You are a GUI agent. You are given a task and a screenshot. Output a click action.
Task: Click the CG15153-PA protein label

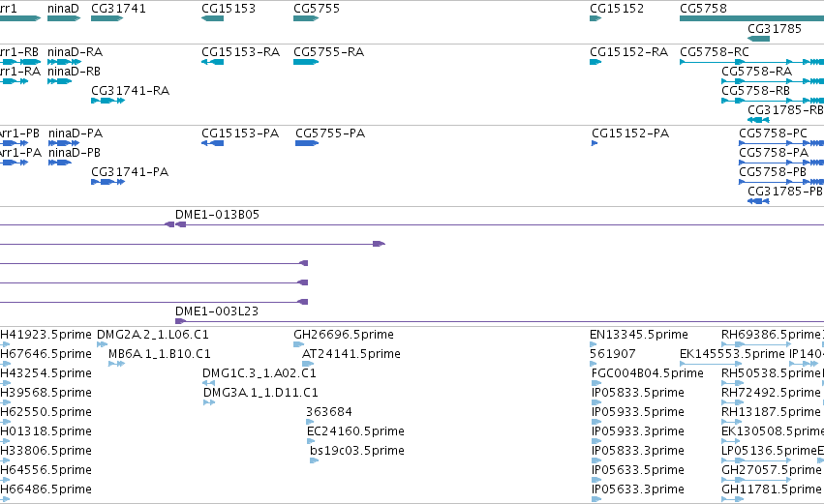[240, 133]
